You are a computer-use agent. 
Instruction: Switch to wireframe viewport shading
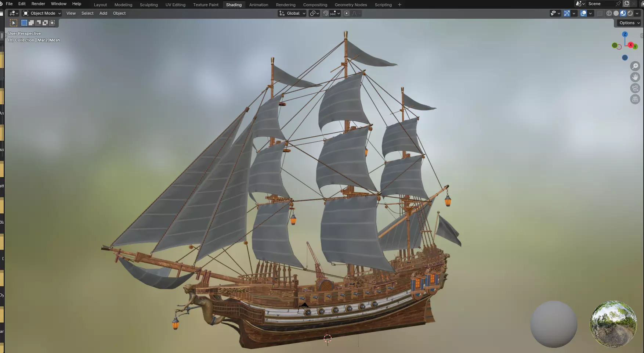[x=609, y=13]
